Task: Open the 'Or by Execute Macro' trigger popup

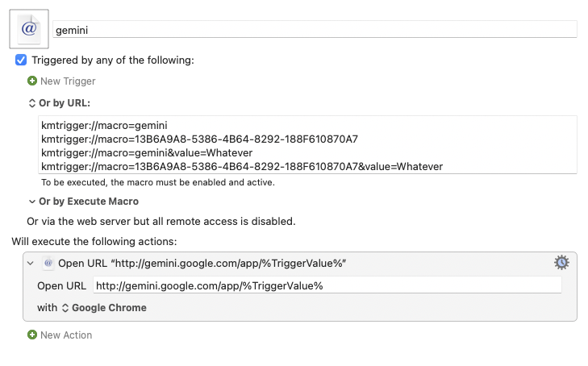Action: pyautogui.click(x=83, y=202)
